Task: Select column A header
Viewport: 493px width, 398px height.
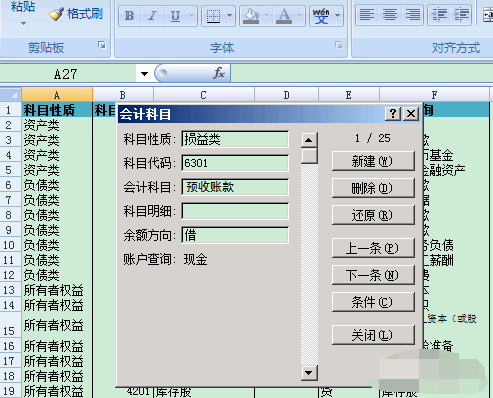Action: coord(57,95)
